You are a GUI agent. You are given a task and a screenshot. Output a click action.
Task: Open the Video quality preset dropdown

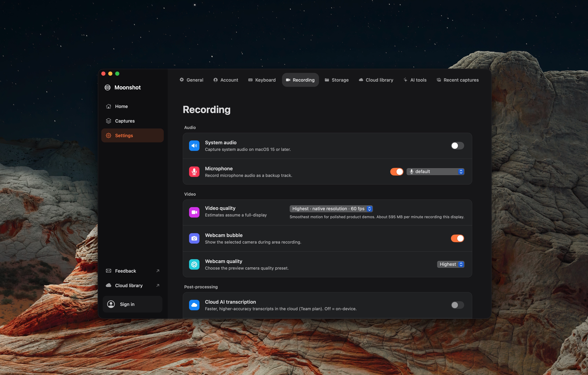coord(331,209)
